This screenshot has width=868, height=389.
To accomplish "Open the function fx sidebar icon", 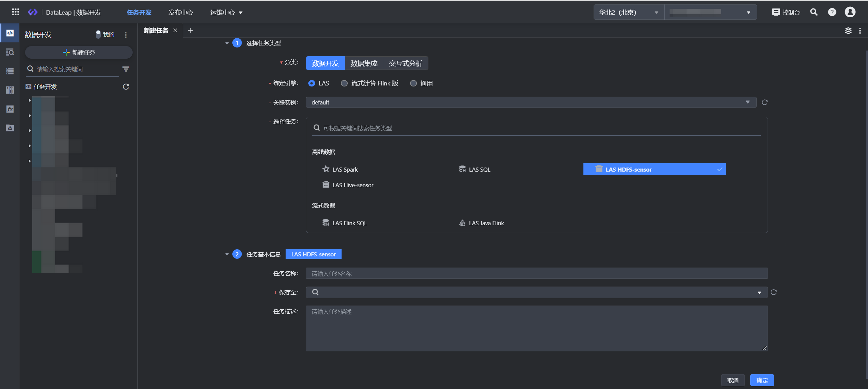I will click(x=10, y=109).
